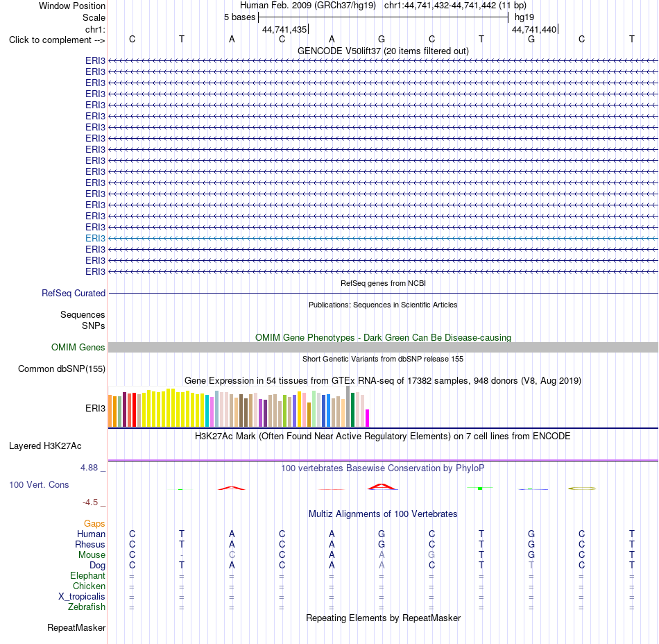Click the olive-colored PhyloP marker
The height and width of the screenshot is (644, 659).
point(582,489)
